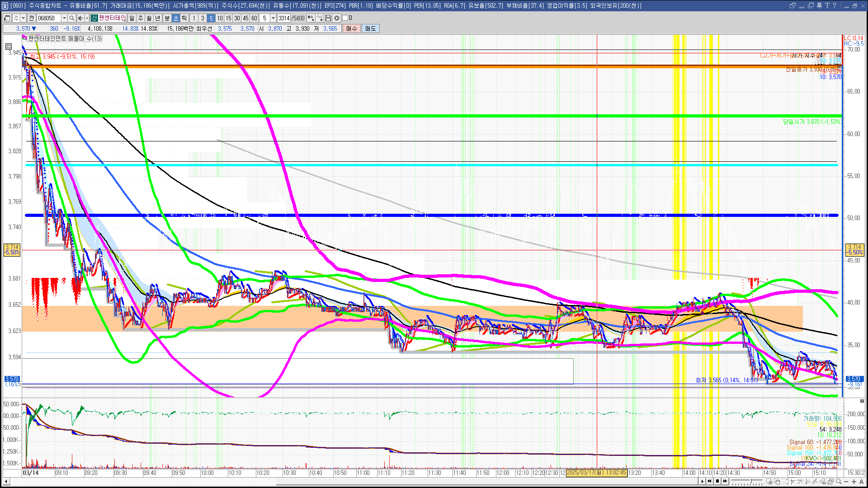
Task: Open chart settings gear icon
Action: tap(337, 18)
